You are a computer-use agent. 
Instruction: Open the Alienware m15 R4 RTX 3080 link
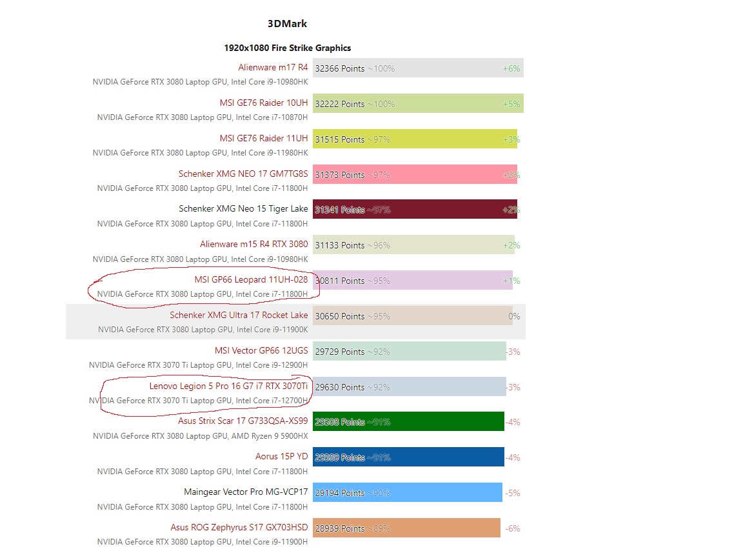coord(254,245)
